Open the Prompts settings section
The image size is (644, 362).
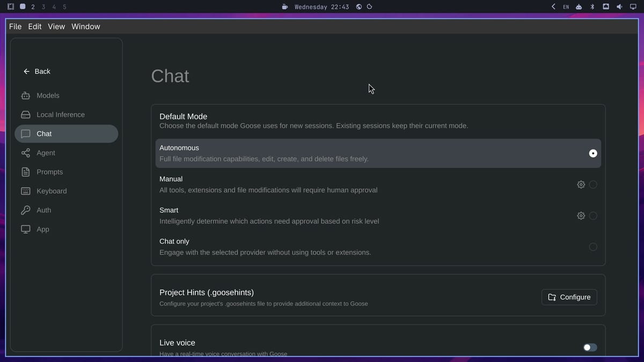tap(67, 172)
